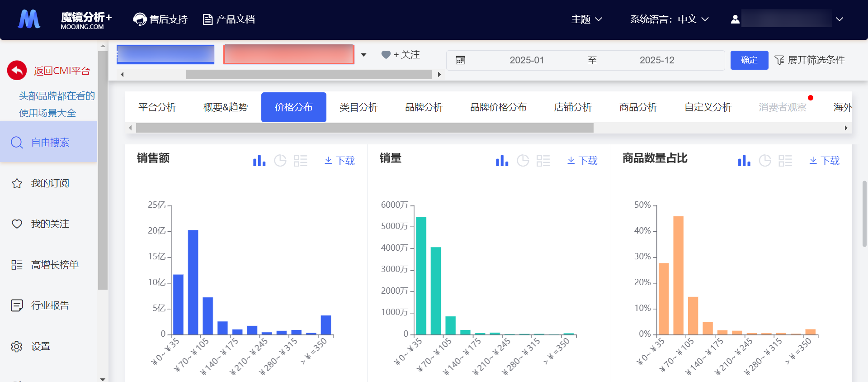Open the 主题 theme dropdown
The image size is (868, 382).
tap(586, 19)
